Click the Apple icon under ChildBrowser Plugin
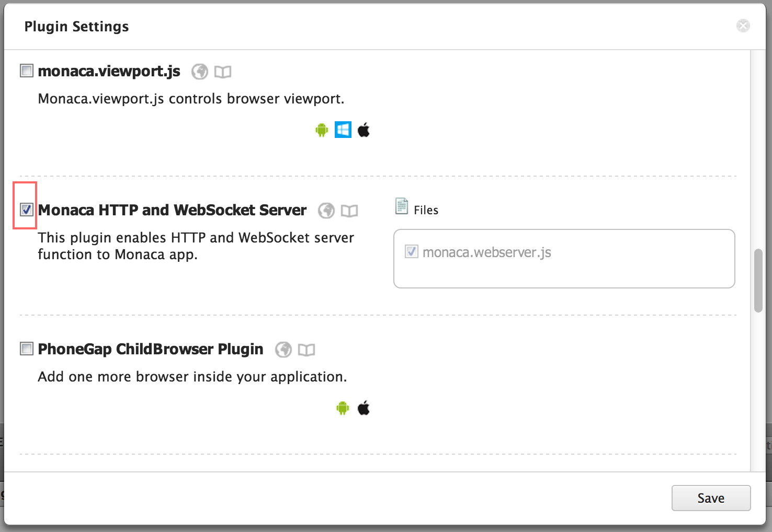This screenshot has height=532, width=772. [364, 408]
